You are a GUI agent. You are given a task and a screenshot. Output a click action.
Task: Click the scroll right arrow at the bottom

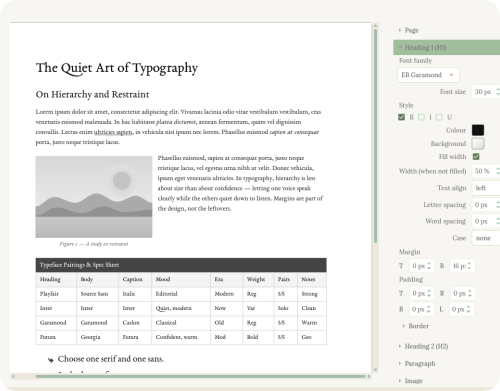[369, 376]
